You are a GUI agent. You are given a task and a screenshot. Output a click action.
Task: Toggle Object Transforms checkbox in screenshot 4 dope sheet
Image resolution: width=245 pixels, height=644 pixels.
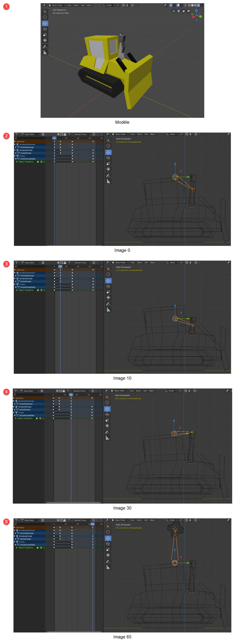coord(40,418)
